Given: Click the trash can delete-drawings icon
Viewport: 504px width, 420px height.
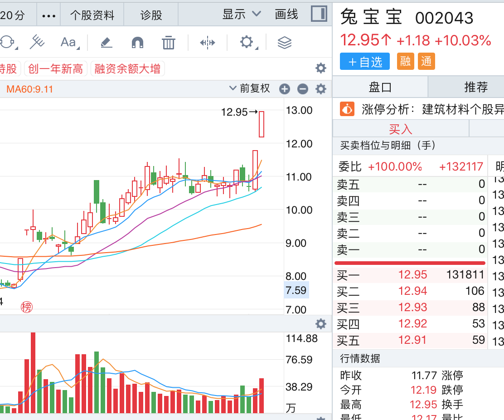Looking at the screenshot, I should (x=169, y=43).
